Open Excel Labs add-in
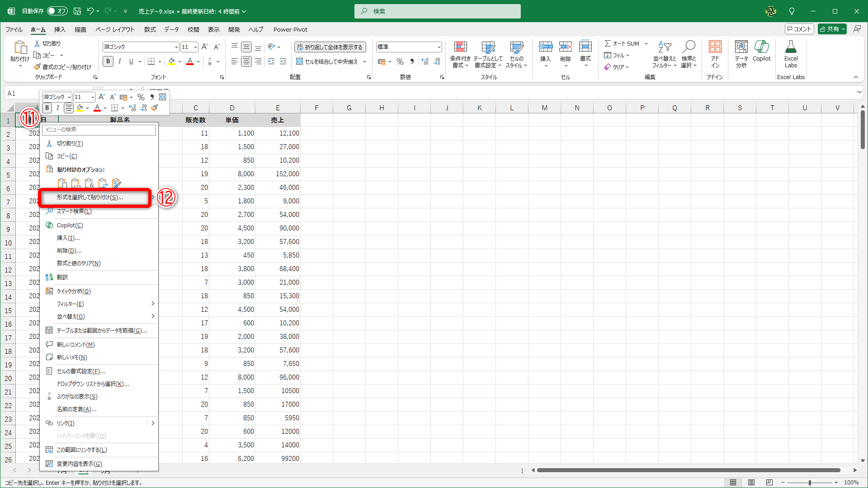 (x=791, y=47)
